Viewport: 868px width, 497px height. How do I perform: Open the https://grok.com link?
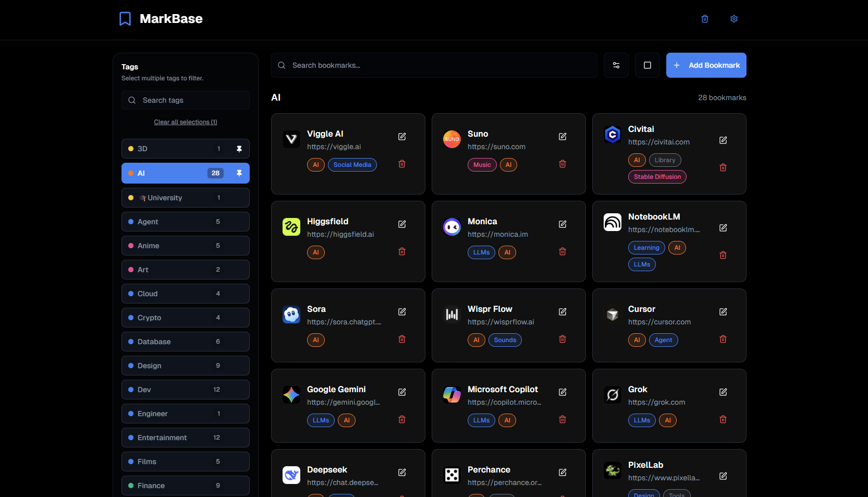(656, 402)
